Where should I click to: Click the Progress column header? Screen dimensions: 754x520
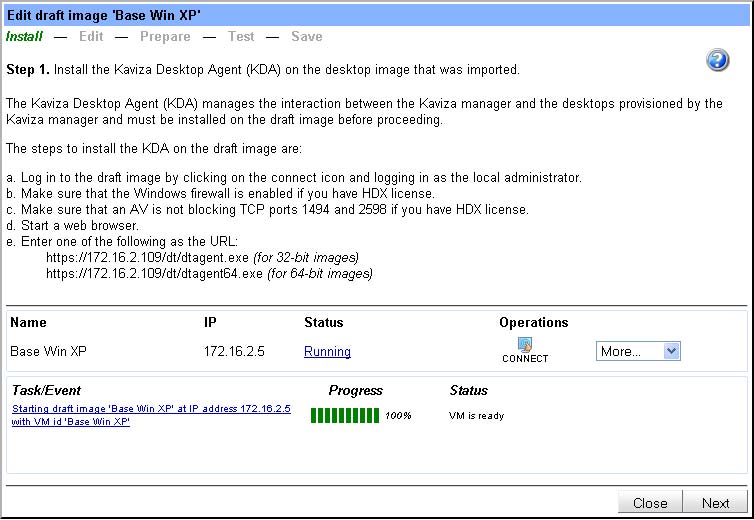(x=355, y=391)
